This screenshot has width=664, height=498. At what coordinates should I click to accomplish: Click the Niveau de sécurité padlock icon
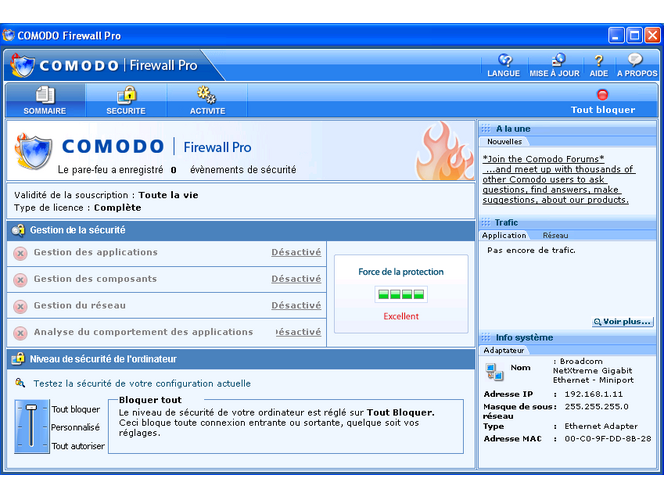[18, 359]
